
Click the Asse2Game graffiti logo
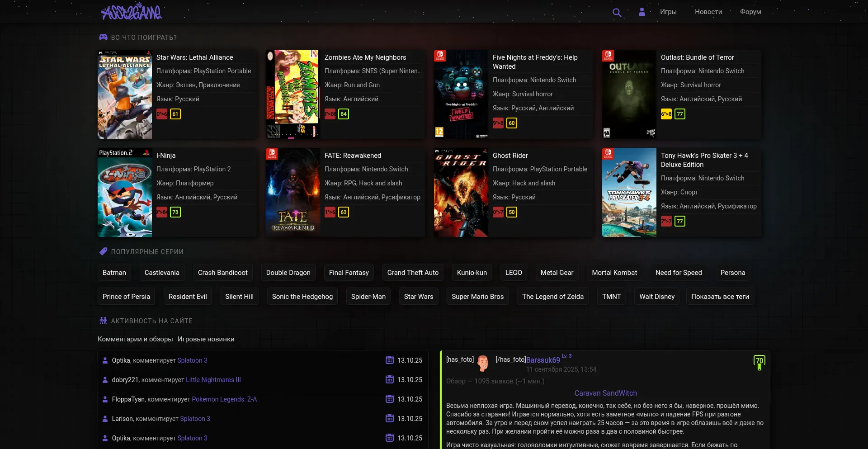(131, 12)
